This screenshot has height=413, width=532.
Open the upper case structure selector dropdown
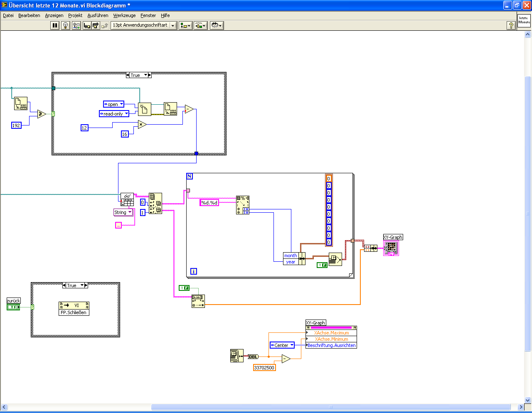[146, 75]
